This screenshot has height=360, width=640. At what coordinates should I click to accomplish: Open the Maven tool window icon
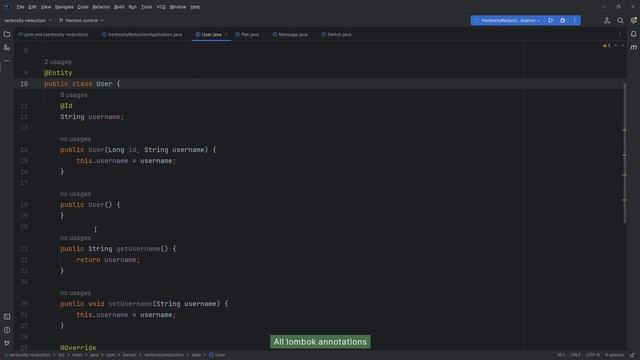pos(633,47)
